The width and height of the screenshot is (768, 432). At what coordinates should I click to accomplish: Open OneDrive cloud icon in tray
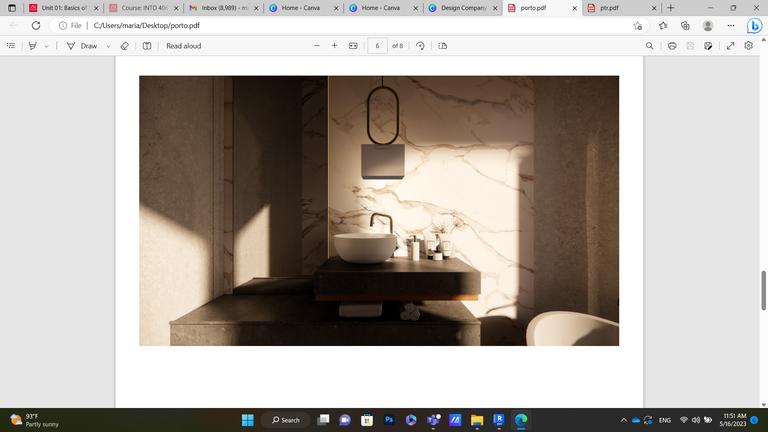tap(636, 420)
